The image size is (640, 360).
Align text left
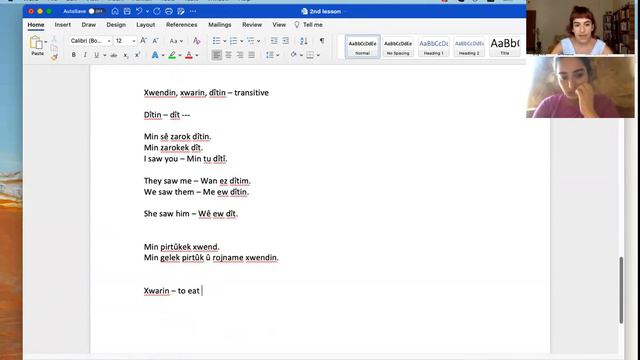coord(217,55)
